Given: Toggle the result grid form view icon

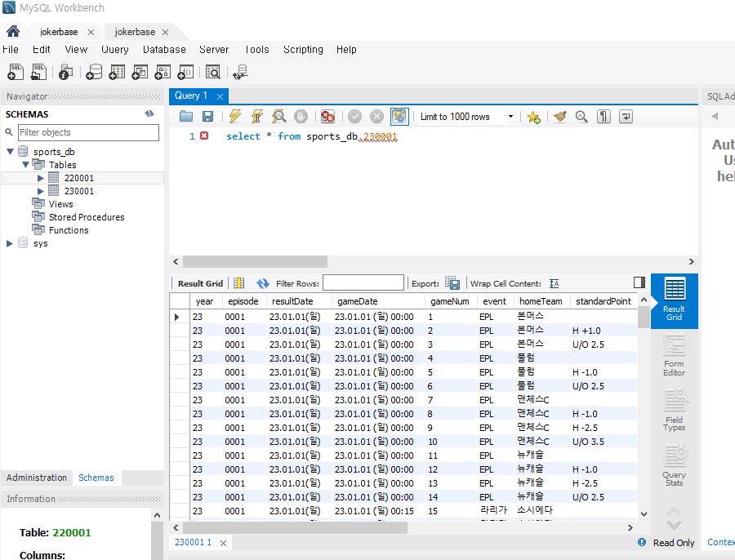Looking at the screenshot, I should coord(239,283).
